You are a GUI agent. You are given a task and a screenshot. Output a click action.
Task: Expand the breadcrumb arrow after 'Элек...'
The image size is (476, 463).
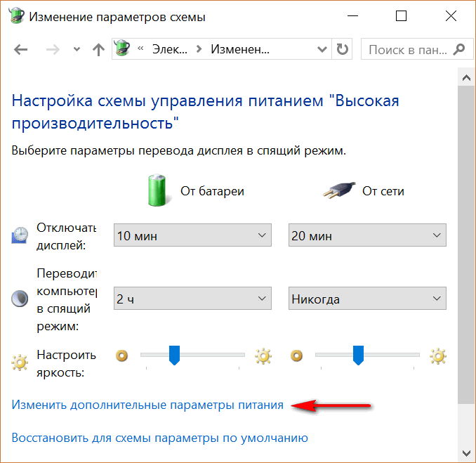(199, 49)
